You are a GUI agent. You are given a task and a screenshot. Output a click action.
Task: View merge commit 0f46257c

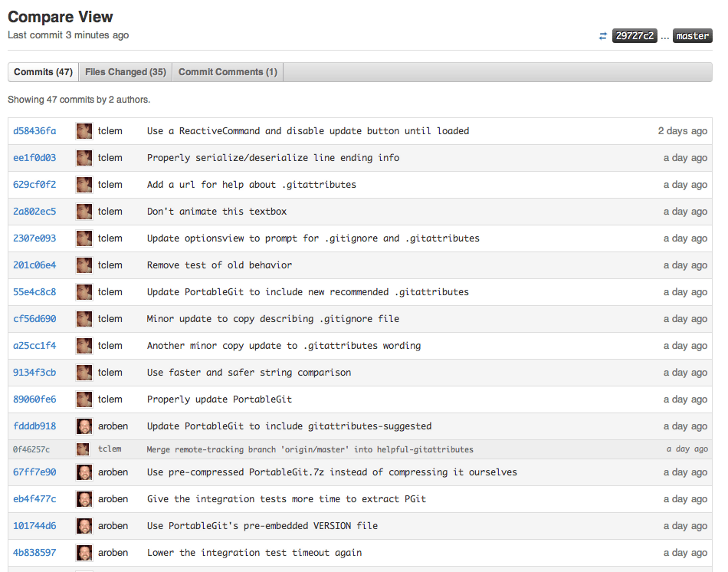pos(31,449)
